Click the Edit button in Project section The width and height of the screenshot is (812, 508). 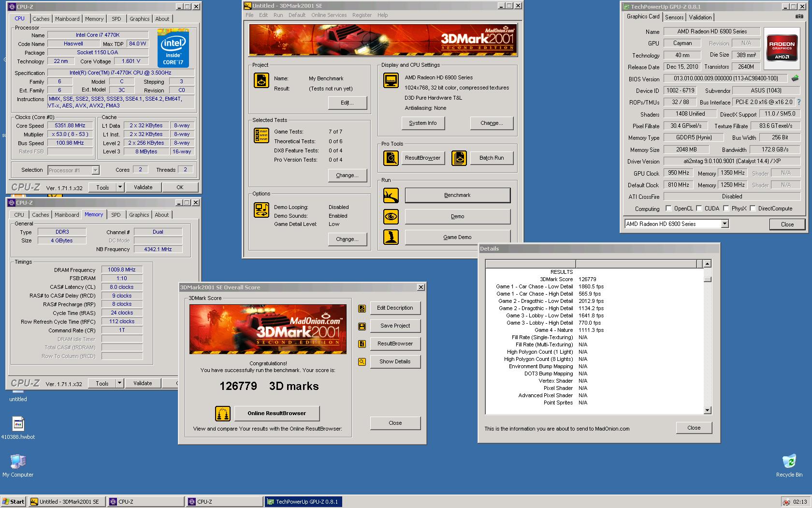coord(347,103)
